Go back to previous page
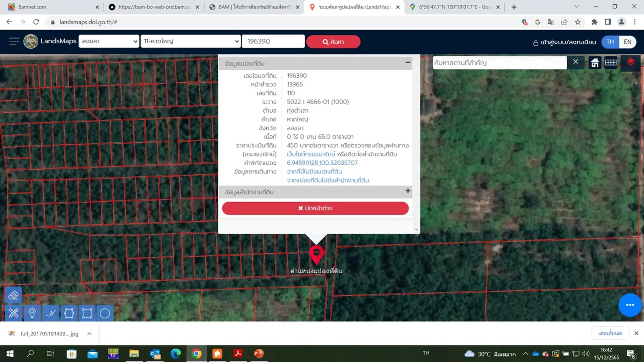This screenshot has width=644, height=362. coord(9,22)
